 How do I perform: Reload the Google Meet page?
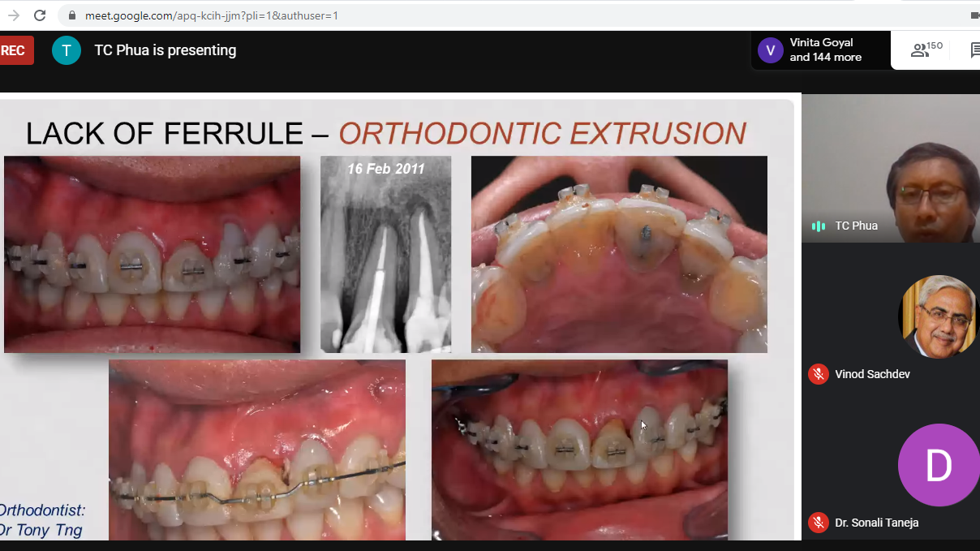pyautogui.click(x=40, y=15)
